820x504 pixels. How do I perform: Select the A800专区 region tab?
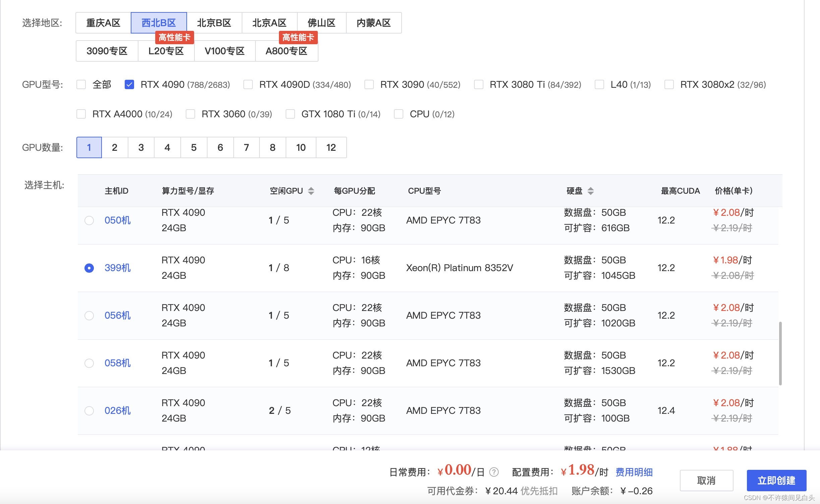(287, 51)
